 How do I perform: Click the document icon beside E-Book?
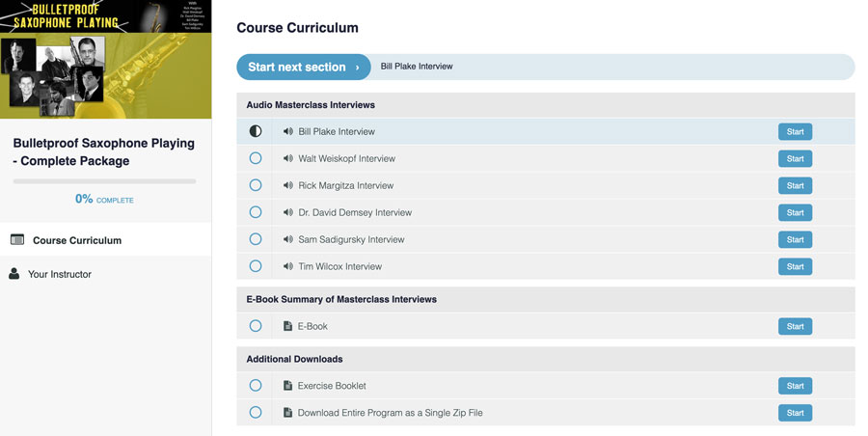287,326
